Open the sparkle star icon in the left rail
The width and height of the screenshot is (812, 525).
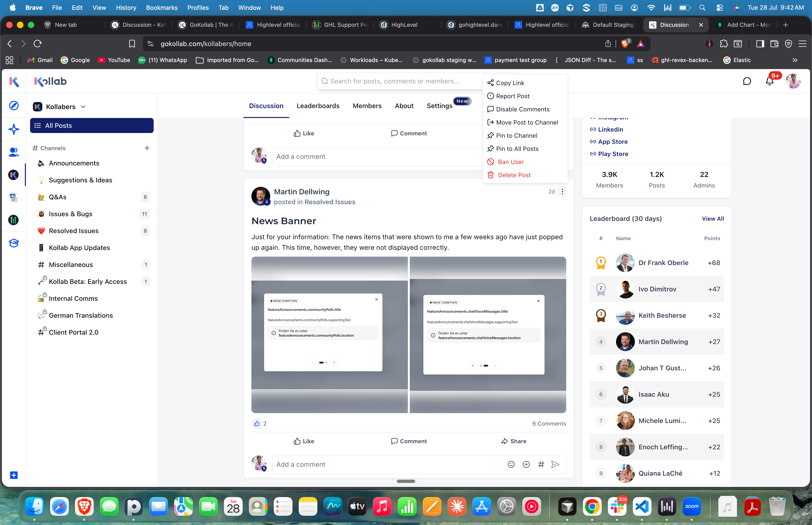(14, 129)
